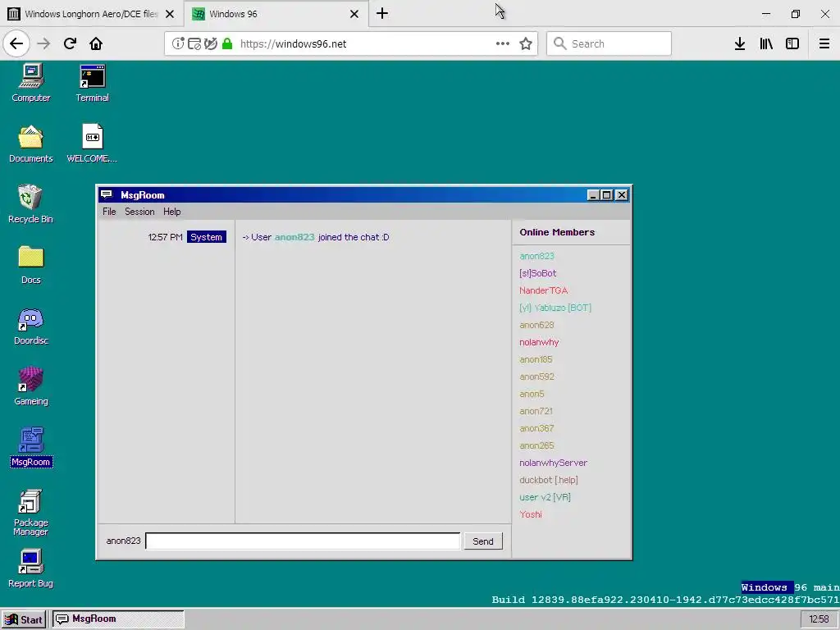
Task: Maximize the MsgRoom window
Action: pyautogui.click(x=606, y=195)
